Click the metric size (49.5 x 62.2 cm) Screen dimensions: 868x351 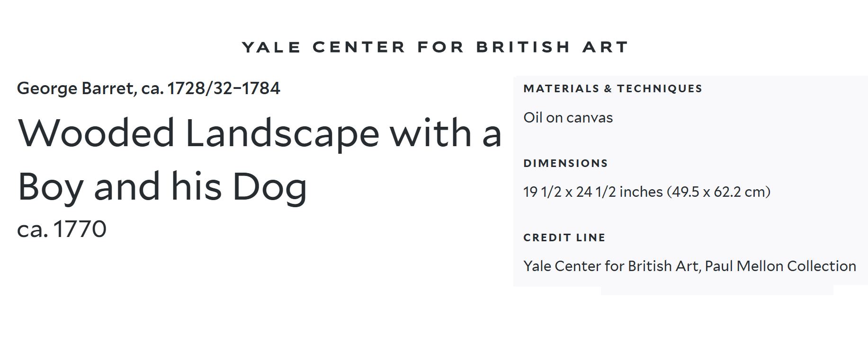coord(718,192)
